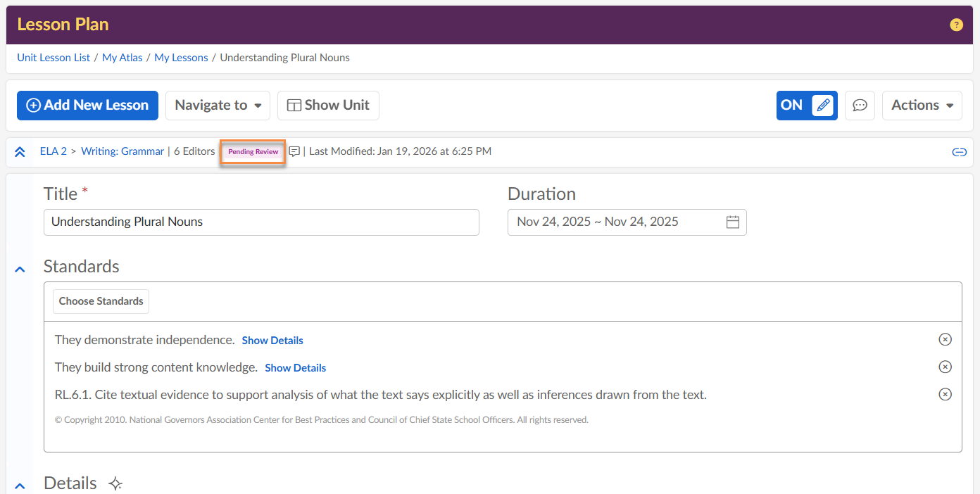Open the Navigate to dropdown
The image size is (980, 494).
click(x=218, y=106)
